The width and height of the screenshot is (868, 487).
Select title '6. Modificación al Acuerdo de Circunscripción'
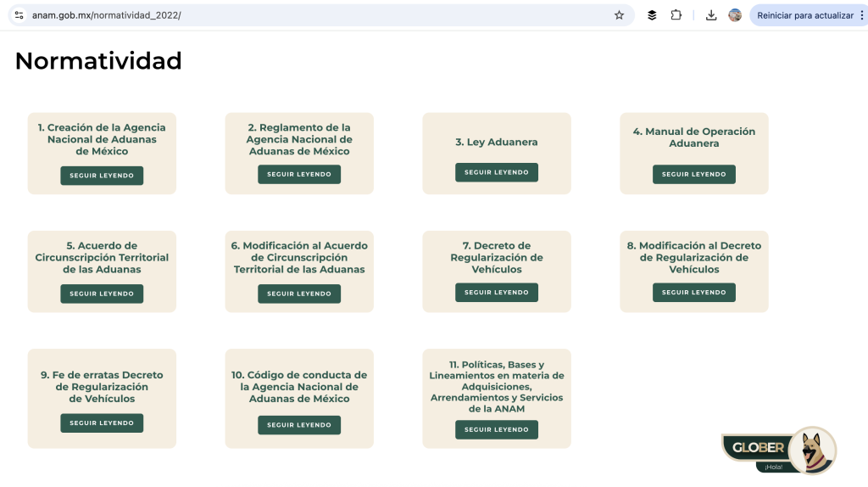(x=299, y=258)
